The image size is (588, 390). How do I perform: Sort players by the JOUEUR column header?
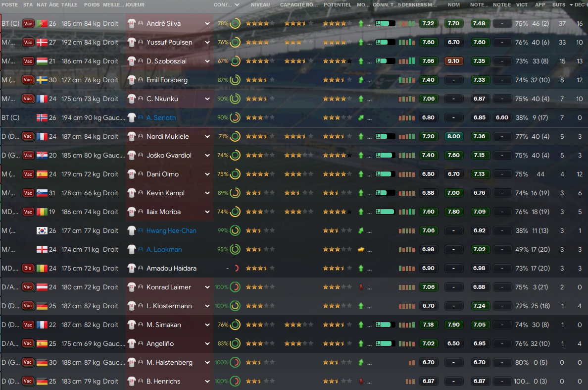click(x=135, y=5)
